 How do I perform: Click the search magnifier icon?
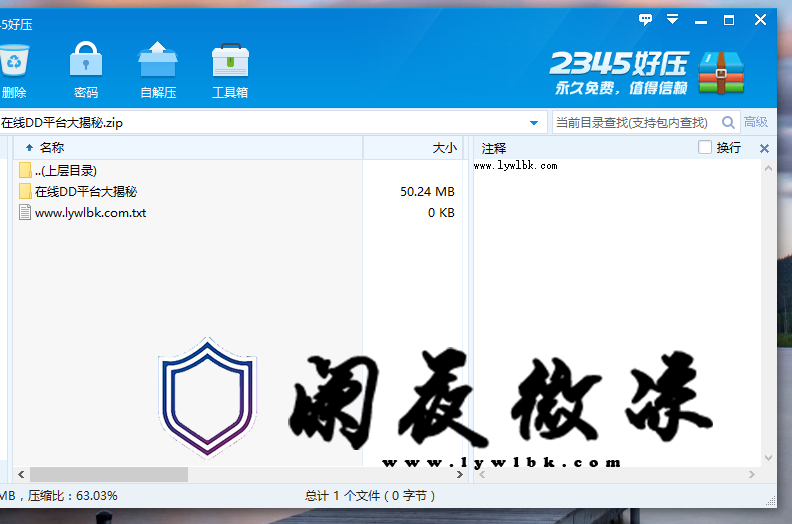pos(728,122)
